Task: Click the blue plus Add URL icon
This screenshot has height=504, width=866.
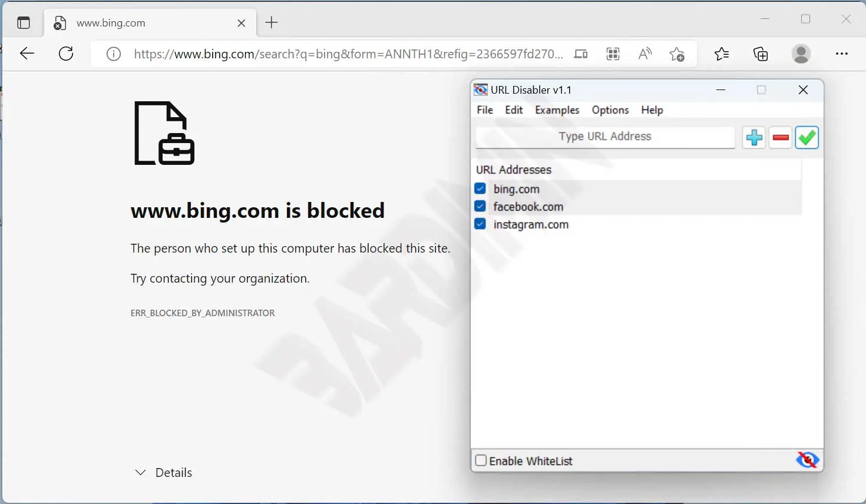Action: point(753,138)
